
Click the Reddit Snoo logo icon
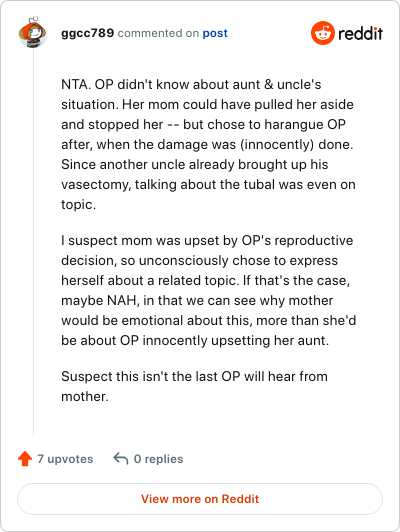point(323,33)
